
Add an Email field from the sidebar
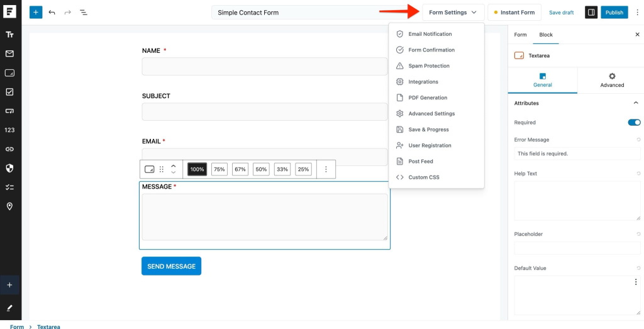9,53
